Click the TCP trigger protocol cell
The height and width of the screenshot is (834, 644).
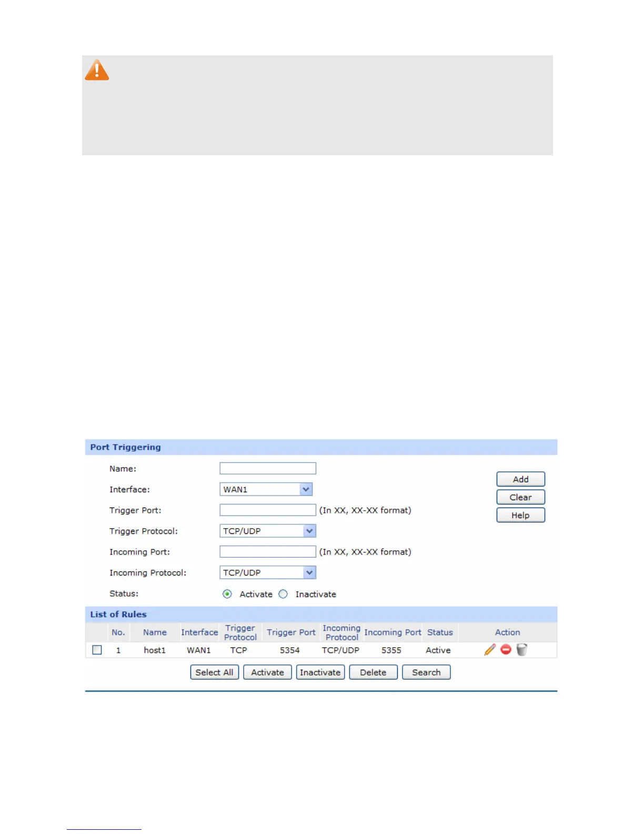pyautogui.click(x=238, y=650)
